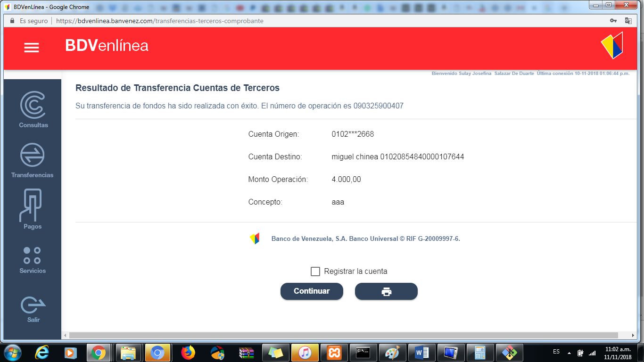Click Banco de Venezuela RIF footer text
Screen dimensions: 644x362
click(x=366, y=239)
